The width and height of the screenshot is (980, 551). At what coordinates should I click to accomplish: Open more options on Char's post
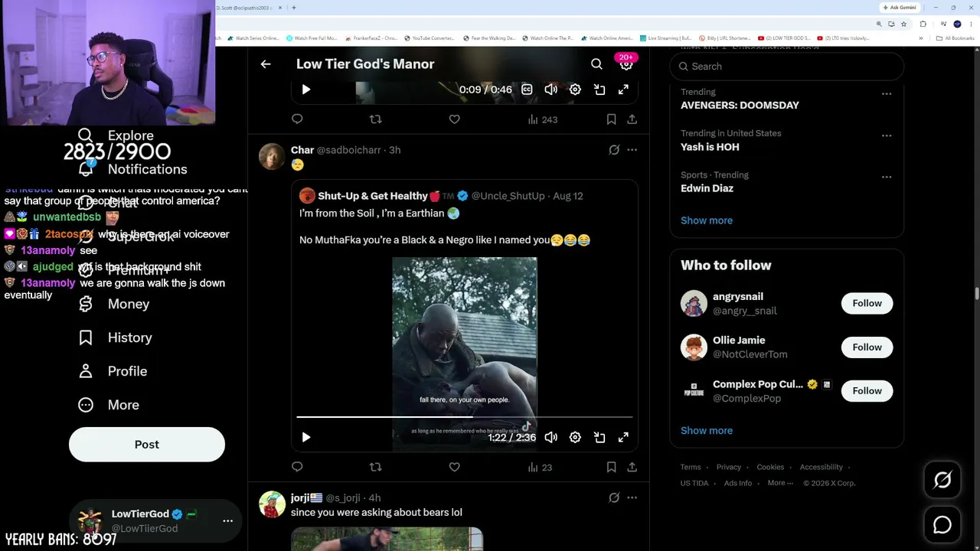point(632,150)
